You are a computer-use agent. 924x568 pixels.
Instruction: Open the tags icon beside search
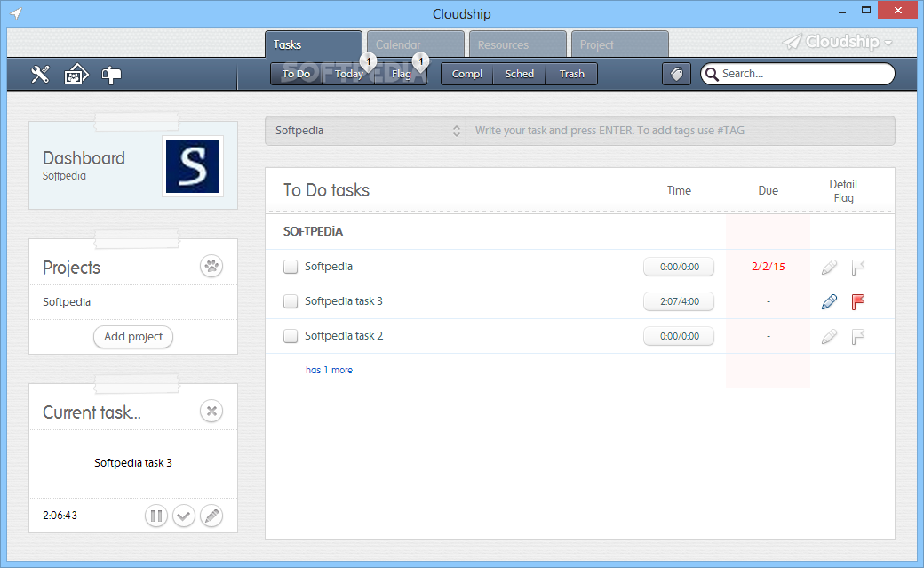[x=676, y=74]
